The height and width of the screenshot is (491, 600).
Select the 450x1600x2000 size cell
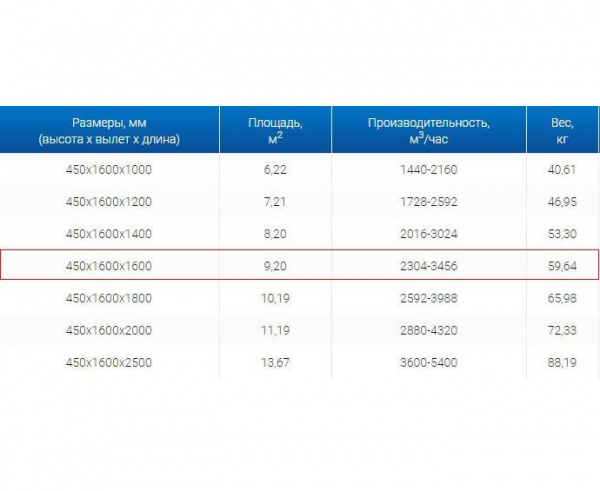(x=109, y=330)
